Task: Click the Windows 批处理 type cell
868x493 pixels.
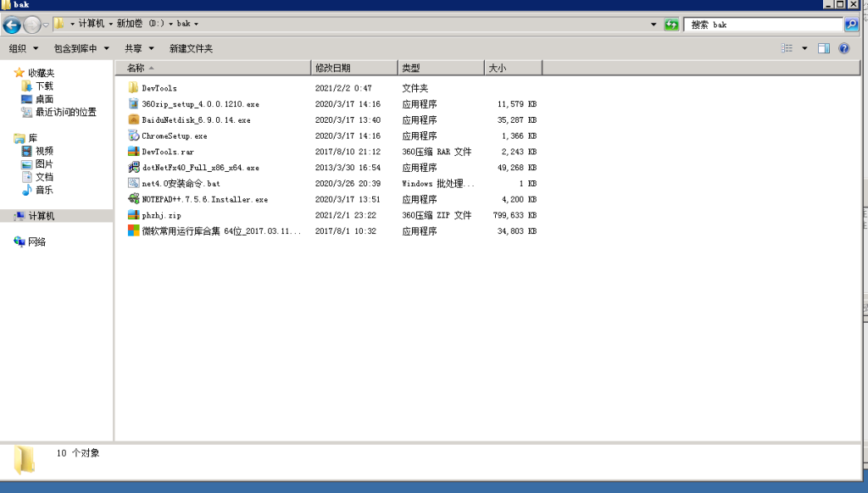Action: pos(438,184)
